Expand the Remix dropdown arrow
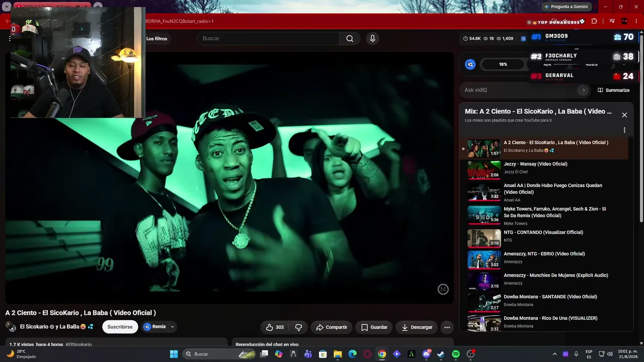The height and width of the screenshot is (362, 644). 172,327
